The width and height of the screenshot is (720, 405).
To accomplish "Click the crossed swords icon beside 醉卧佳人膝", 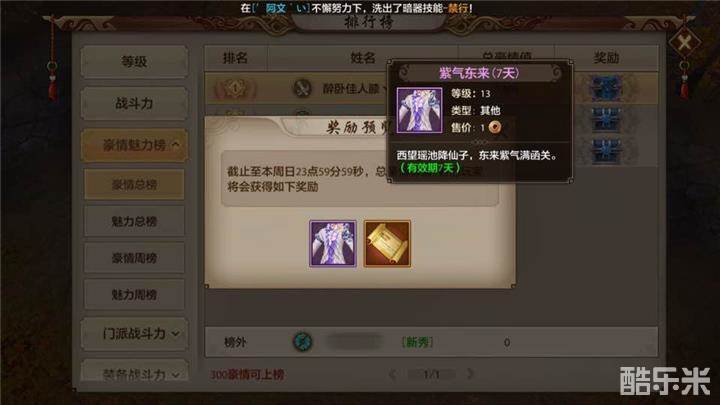I will 302,88.
